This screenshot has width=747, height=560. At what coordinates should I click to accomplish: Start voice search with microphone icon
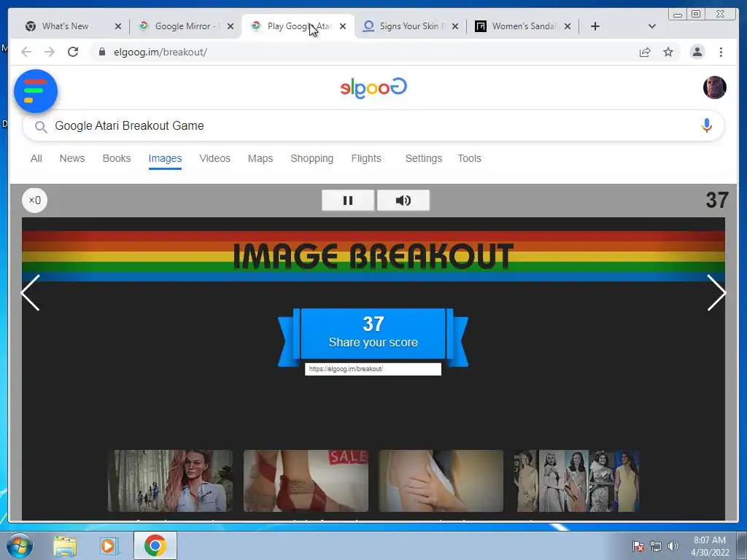(x=706, y=125)
